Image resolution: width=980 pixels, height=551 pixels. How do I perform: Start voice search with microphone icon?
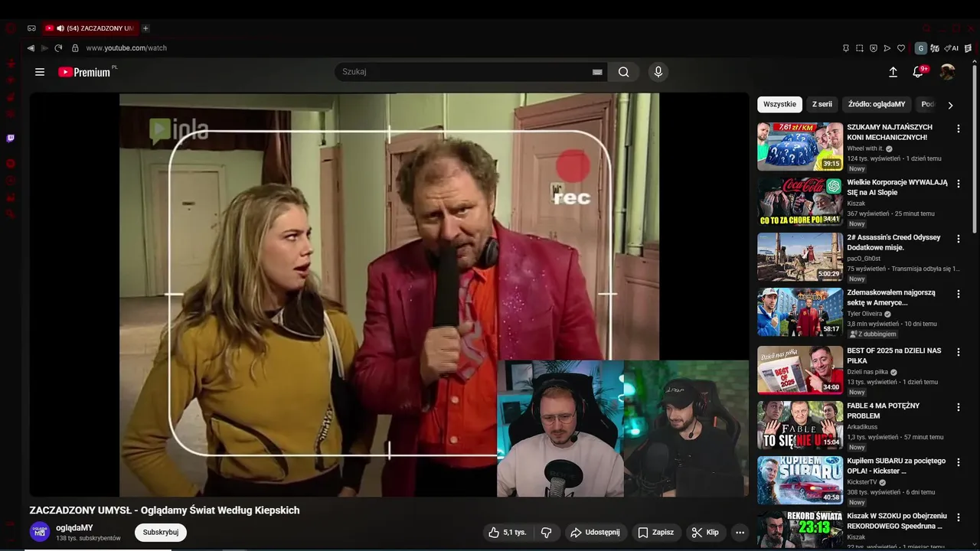658,72
